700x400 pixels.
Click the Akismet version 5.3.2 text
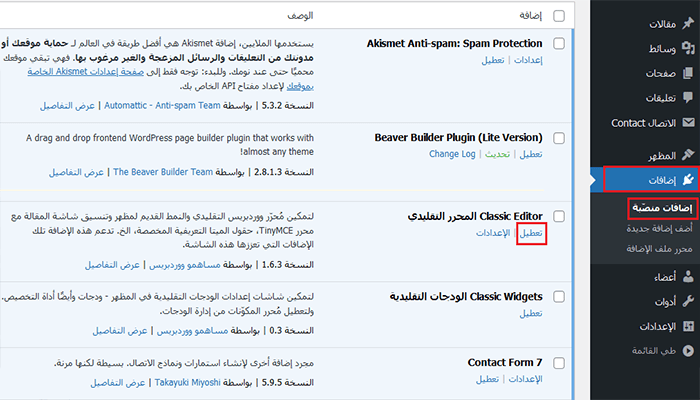[288, 106]
